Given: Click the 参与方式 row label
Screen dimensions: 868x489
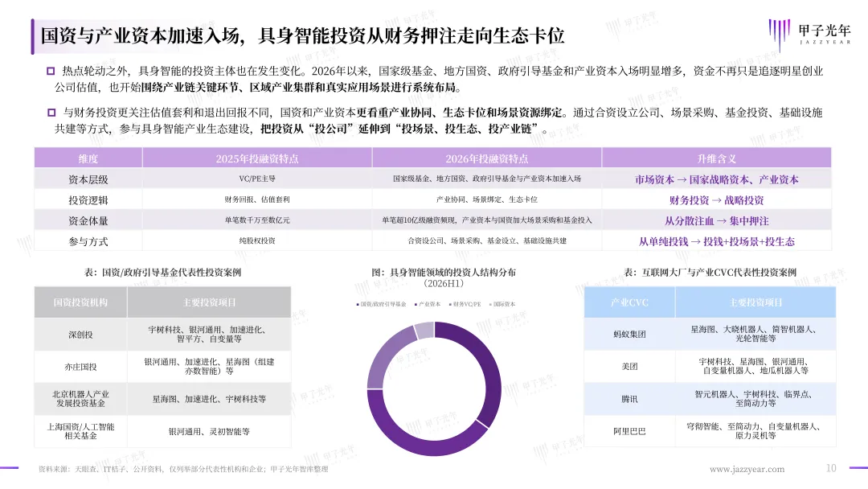Looking at the screenshot, I should (x=88, y=241).
